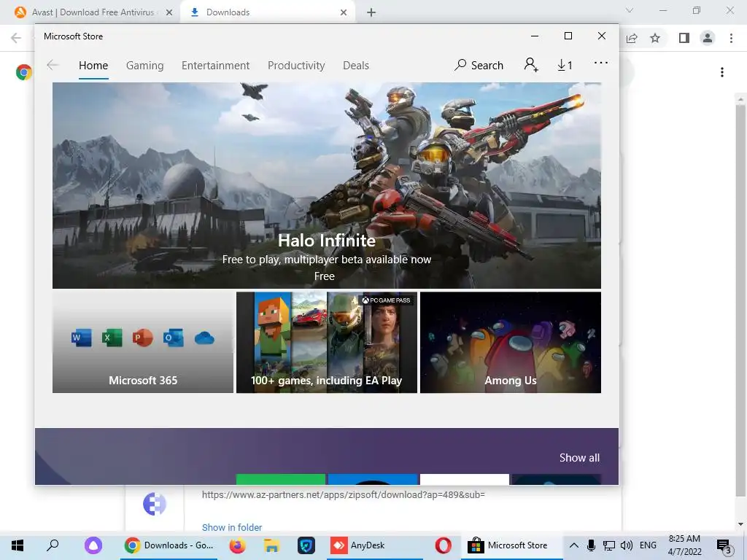The image size is (747, 560).
Task: Toggle Chrome side panel icon
Action: point(684,38)
